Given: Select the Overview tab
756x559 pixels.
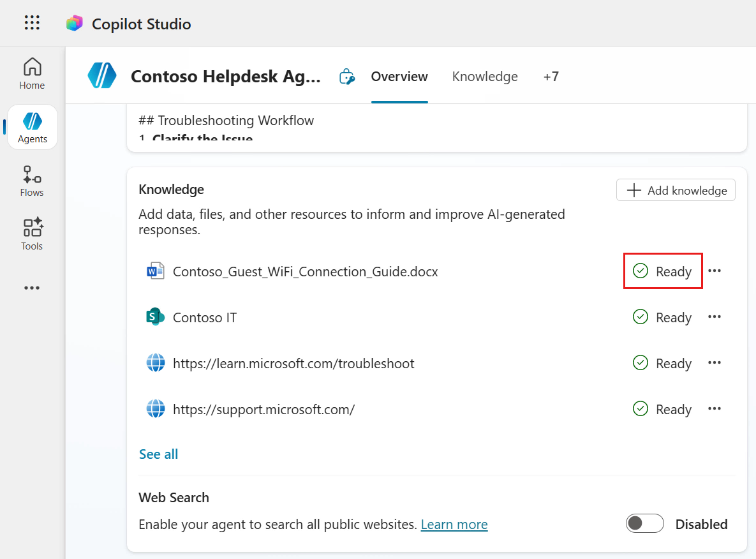Looking at the screenshot, I should click(399, 77).
